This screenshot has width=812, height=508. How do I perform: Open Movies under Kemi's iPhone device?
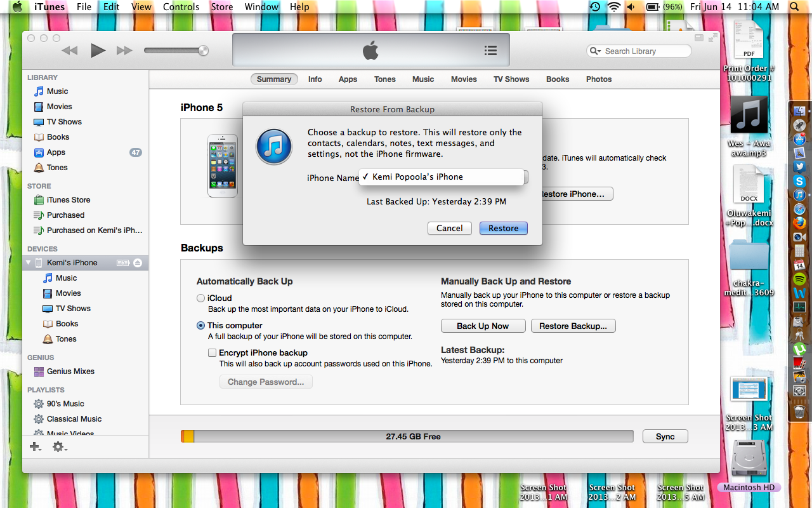coord(68,293)
